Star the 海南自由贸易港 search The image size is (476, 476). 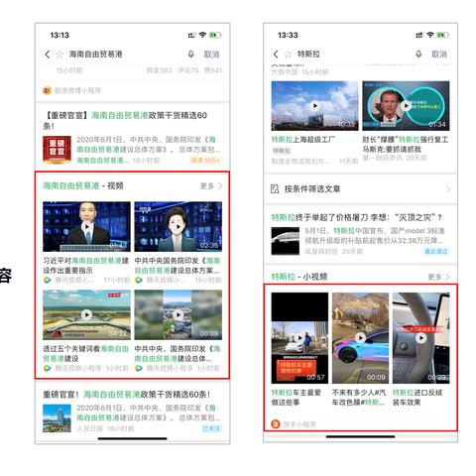(59, 55)
